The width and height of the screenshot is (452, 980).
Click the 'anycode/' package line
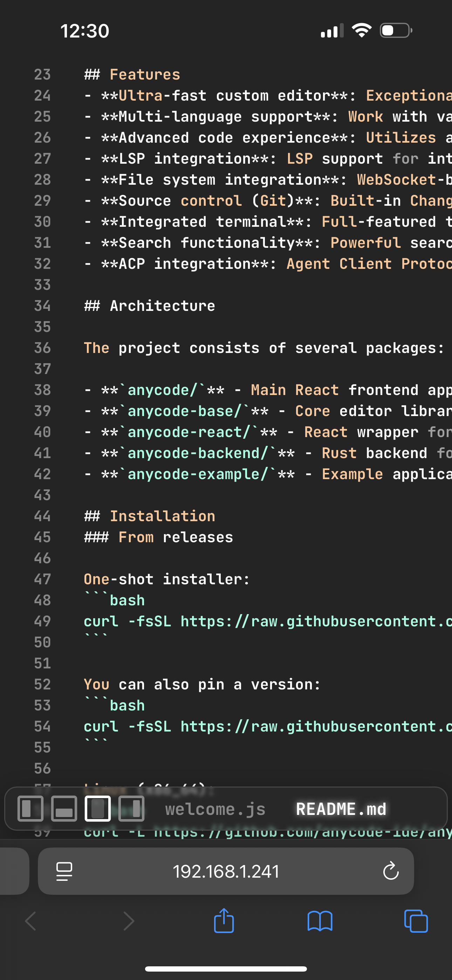coord(268,390)
